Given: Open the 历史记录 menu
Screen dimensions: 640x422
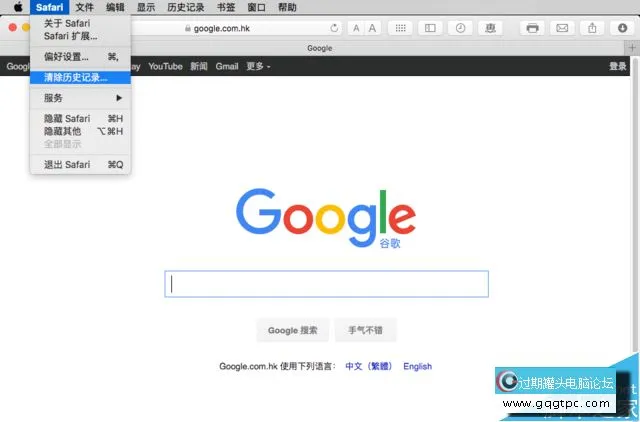Looking at the screenshot, I should (x=186, y=7).
